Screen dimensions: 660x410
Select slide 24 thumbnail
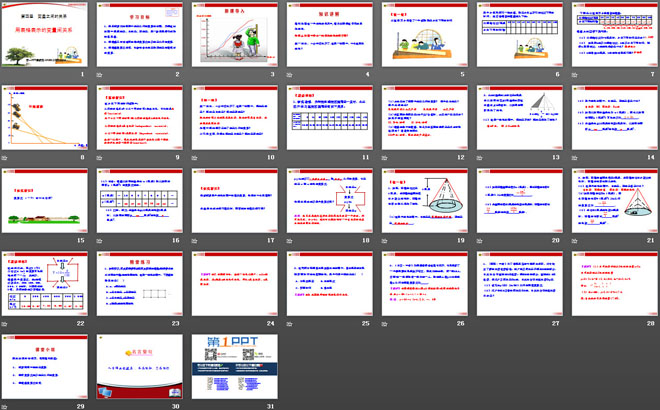[x=235, y=284]
